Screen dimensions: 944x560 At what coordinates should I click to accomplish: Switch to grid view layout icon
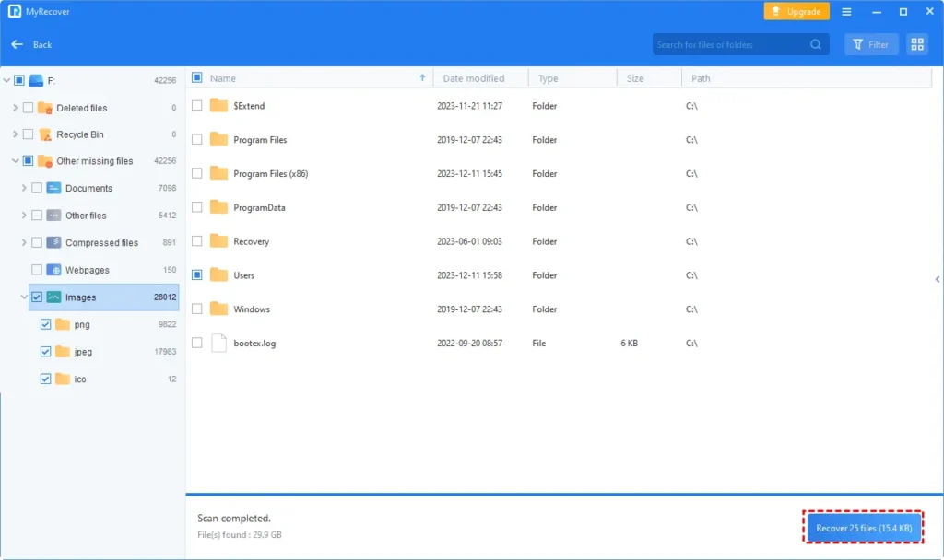[916, 44]
